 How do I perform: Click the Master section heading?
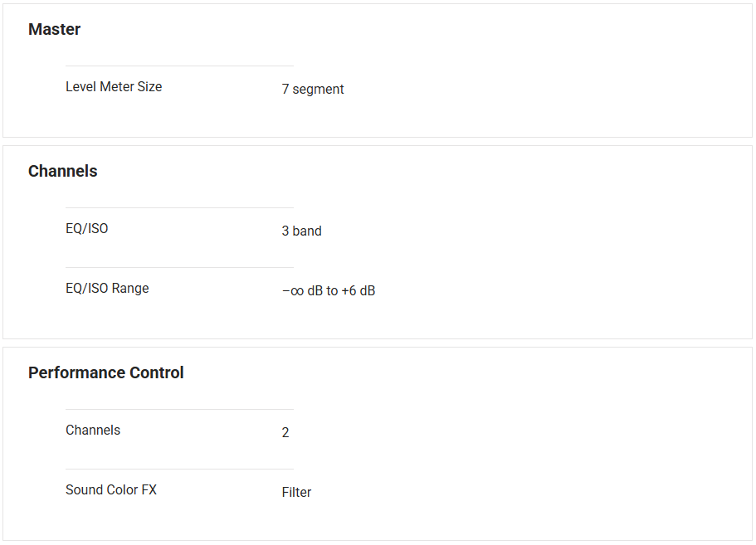click(55, 30)
